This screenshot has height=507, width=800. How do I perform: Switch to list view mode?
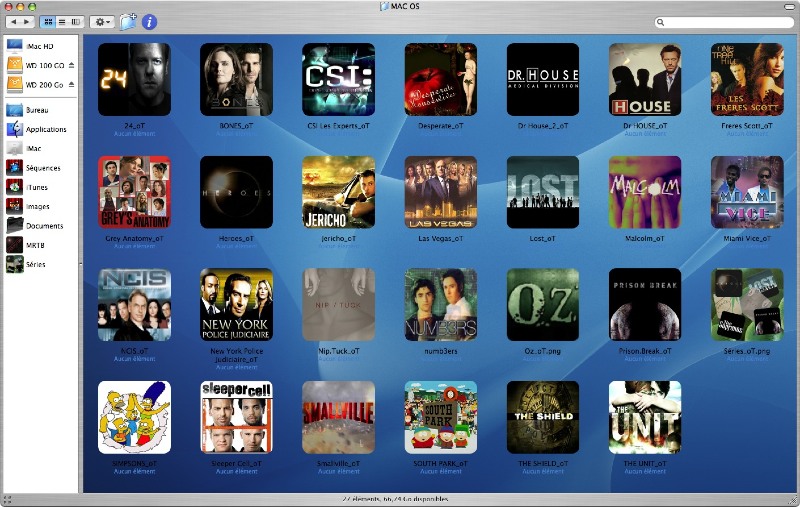click(62, 22)
